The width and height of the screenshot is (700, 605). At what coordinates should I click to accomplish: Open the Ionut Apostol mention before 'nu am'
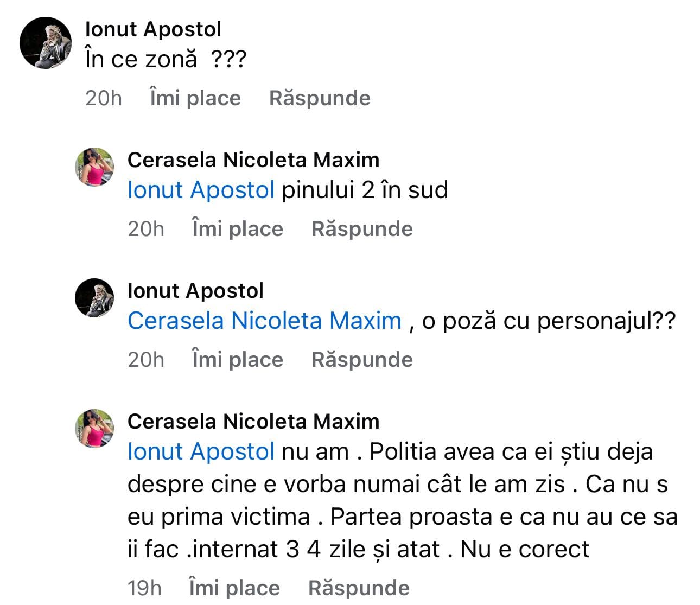tap(201, 451)
